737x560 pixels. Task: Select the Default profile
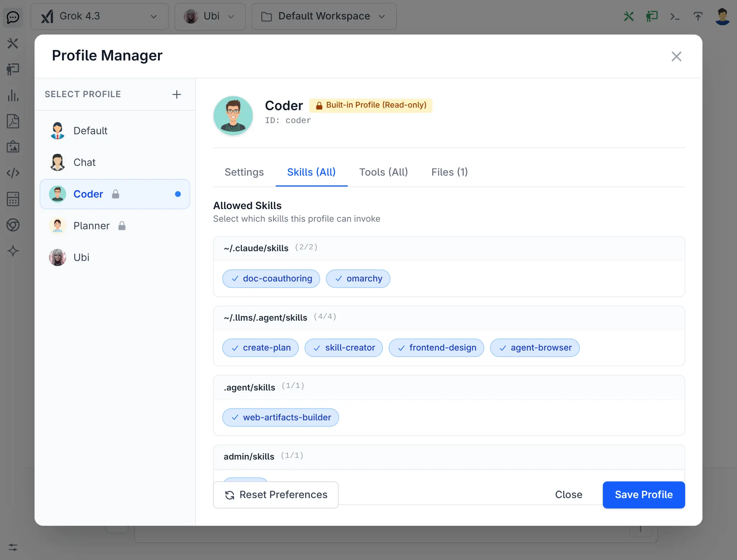click(x=115, y=131)
